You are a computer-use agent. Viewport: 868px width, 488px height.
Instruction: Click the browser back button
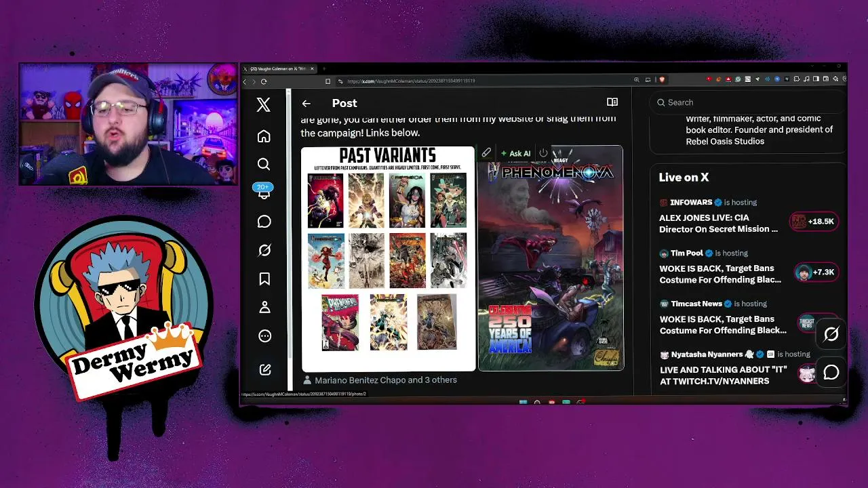tap(245, 81)
